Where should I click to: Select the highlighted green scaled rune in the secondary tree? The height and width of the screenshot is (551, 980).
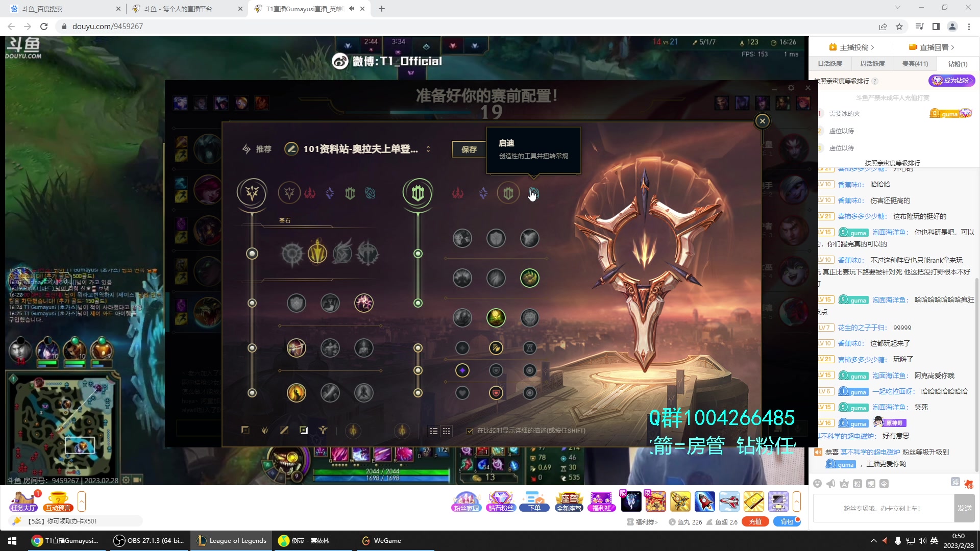click(x=530, y=278)
